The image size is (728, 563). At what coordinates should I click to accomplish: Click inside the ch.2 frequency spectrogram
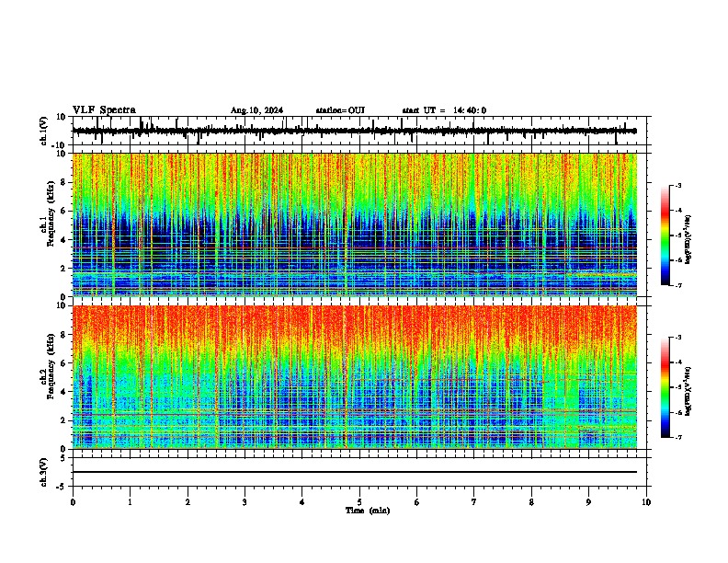tap(355, 377)
